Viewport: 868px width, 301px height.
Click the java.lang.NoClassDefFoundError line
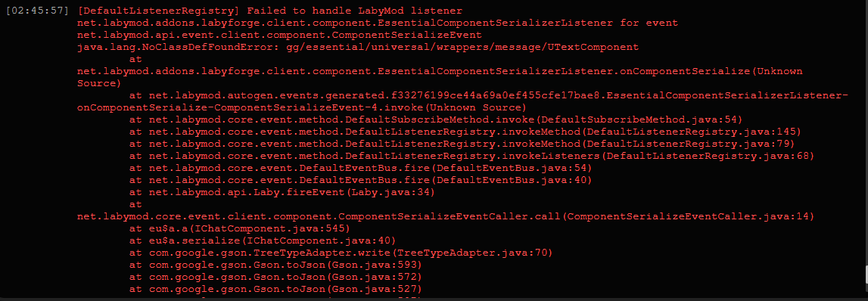click(358, 47)
